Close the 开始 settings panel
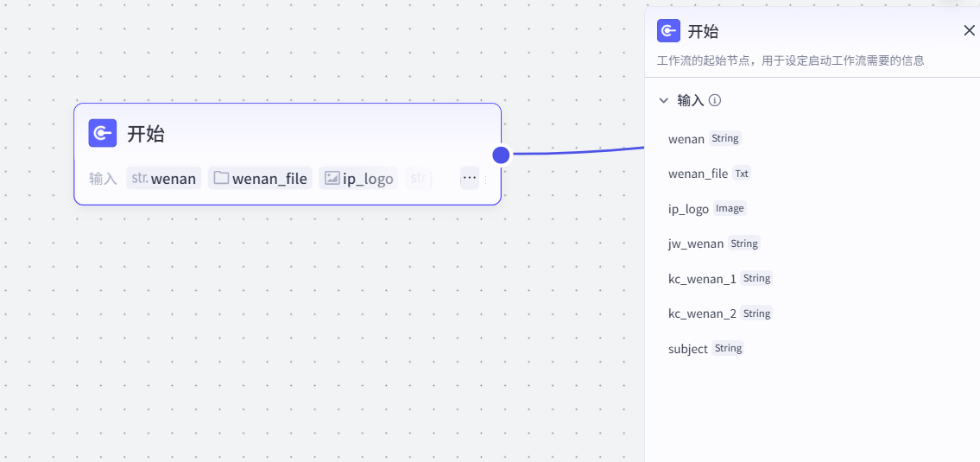This screenshot has width=980, height=462. tap(969, 31)
